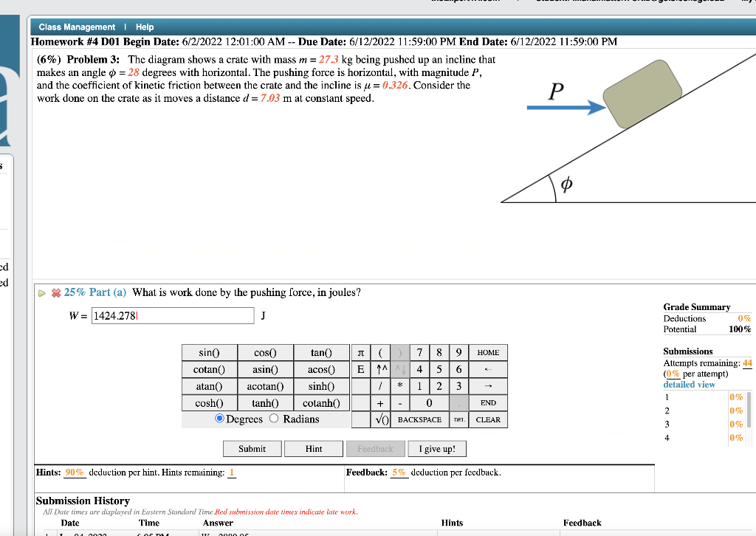The width and height of the screenshot is (756, 536).
Task: Open the Help menu
Action: 145,27
